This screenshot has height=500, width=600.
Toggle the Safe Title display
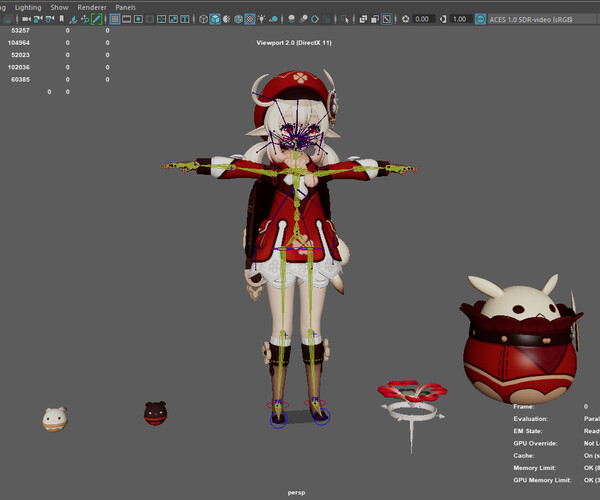pyautogui.click(x=184, y=19)
